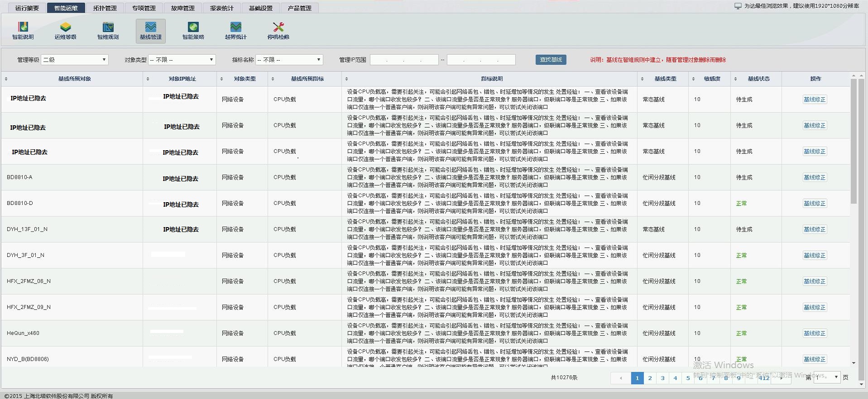Go to the 故障管理 tab

tap(182, 8)
